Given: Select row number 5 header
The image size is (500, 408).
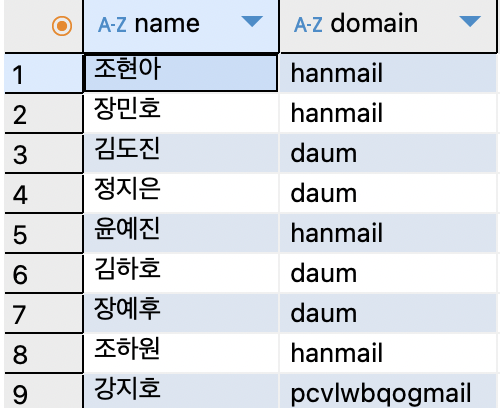Looking at the screenshot, I should coord(44,234).
